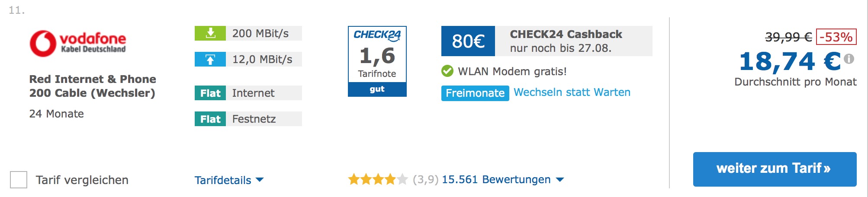Click the Tarif vergleichen label text
Viewport: 868px width, 197px height.
tap(82, 180)
